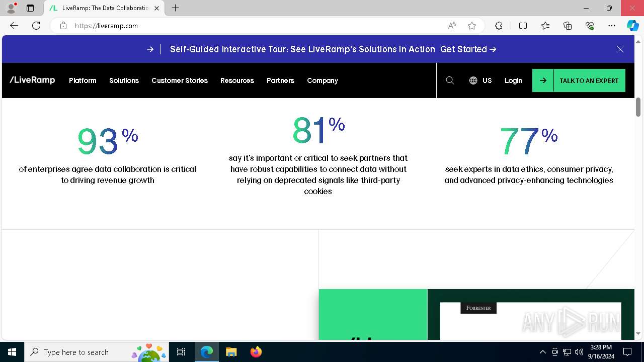Open the taskbar clock and date

[x=601, y=352]
